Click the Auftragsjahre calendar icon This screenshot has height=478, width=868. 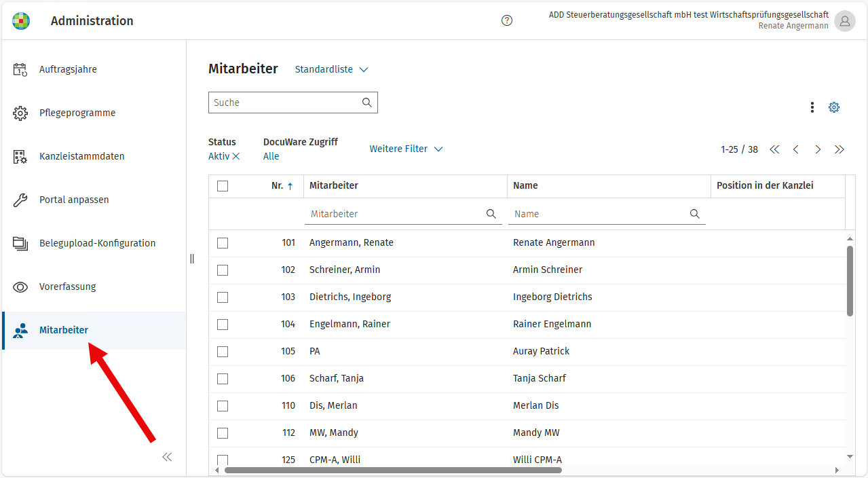20,69
